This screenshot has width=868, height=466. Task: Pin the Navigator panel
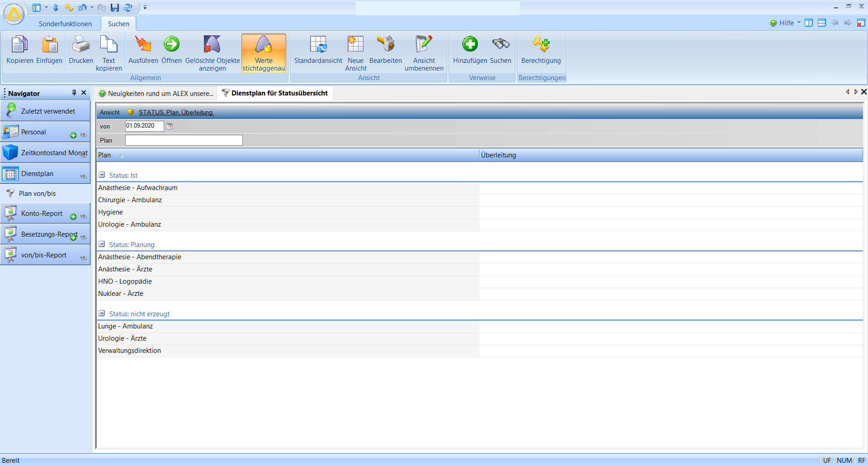pyautogui.click(x=74, y=93)
